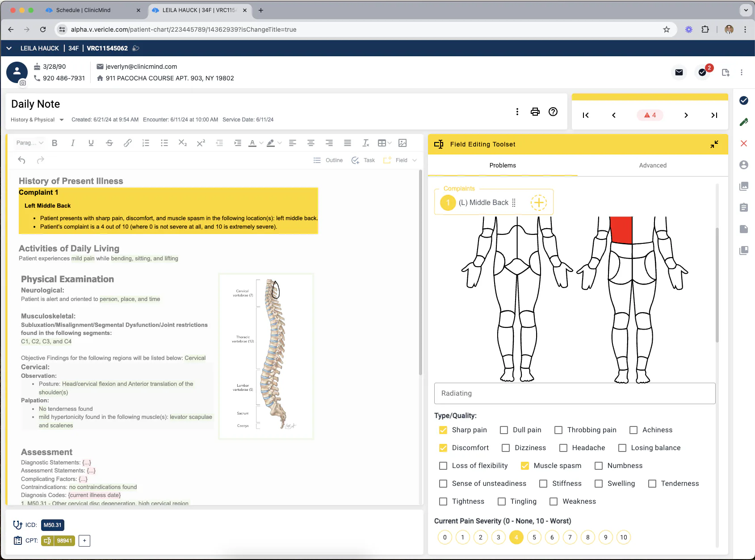Open the Daily Note three-dot menu
Viewport: 755px width, 560px height.
[x=517, y=112]
